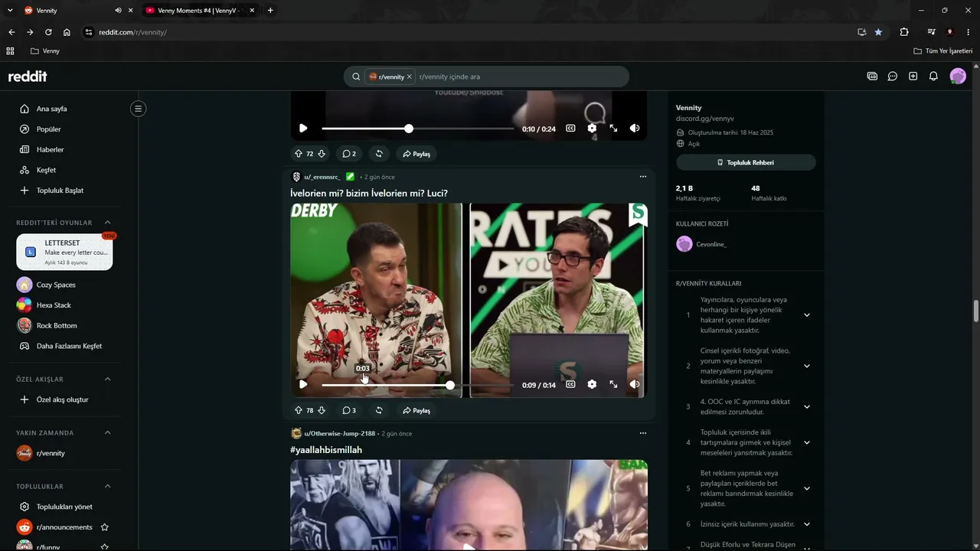Click the İvelorien video progress slider
The width and height of the screenshot is (980, 551).
[x=418, y=385]
